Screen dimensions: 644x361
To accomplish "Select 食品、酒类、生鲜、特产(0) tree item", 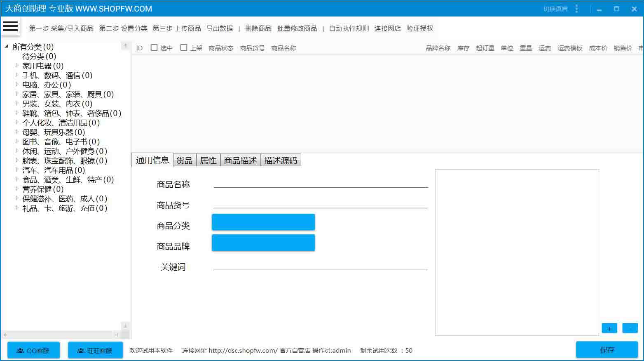I will [x=68, y=179].
